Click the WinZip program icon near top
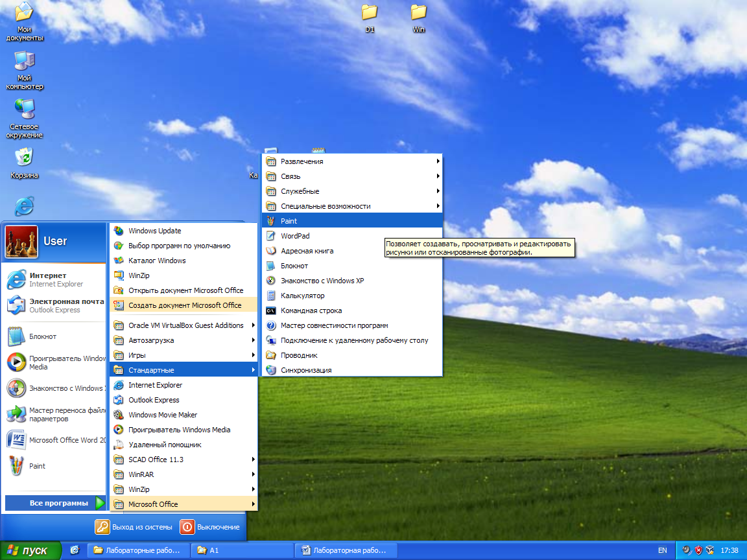This screenshot has height=560, width=747. coord(119,275)
